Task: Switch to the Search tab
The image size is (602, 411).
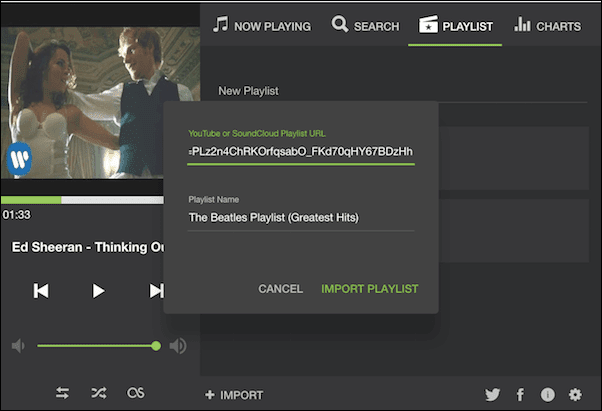Action: pyautogui.click(x=365, y=25)
